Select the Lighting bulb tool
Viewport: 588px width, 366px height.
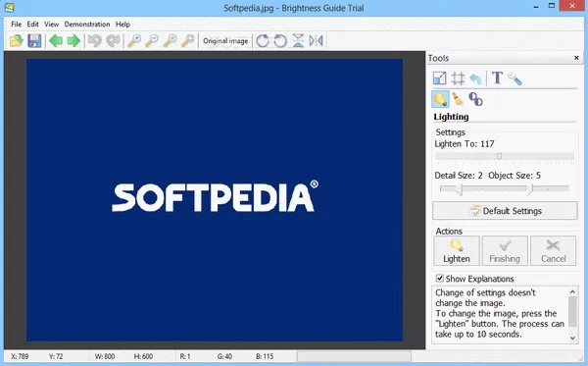440,99
